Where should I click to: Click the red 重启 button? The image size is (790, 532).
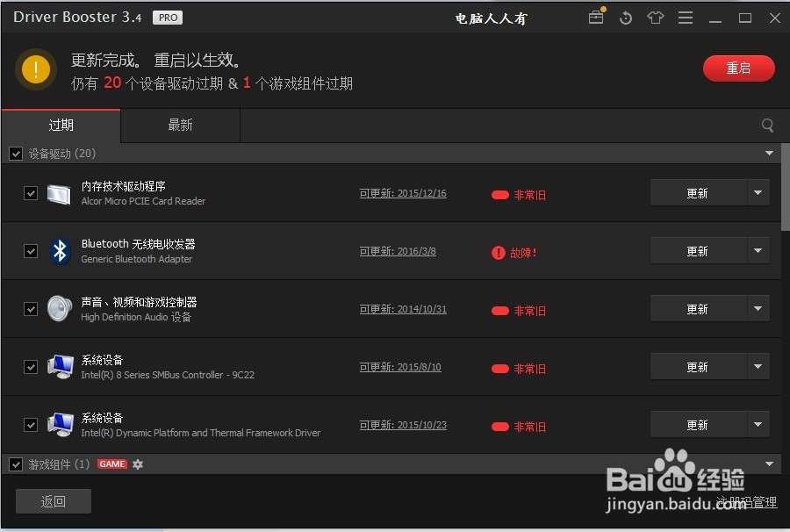(738, 68)
